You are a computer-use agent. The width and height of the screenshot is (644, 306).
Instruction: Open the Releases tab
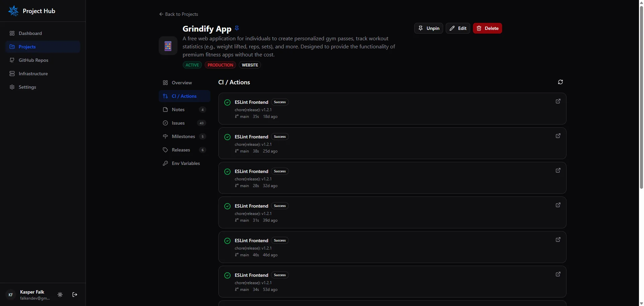tap(184, 150)
